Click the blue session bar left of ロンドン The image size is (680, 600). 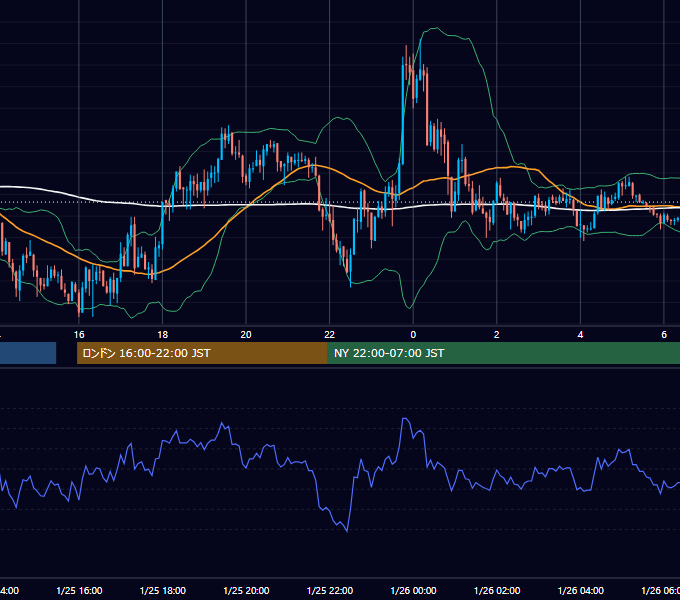click(28, 353)
